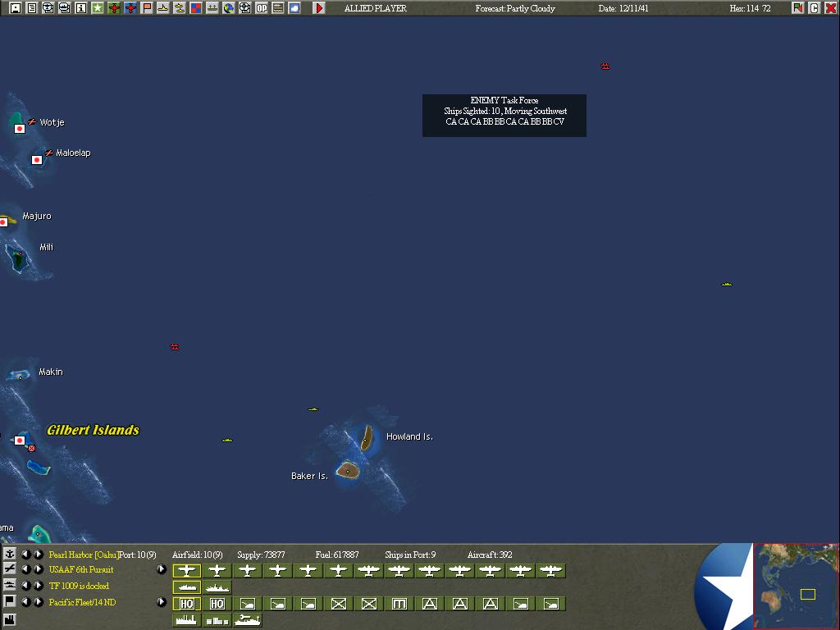Click the 'C' icon at top right
This screenshot has height=630, width=840.
point(815,8)
